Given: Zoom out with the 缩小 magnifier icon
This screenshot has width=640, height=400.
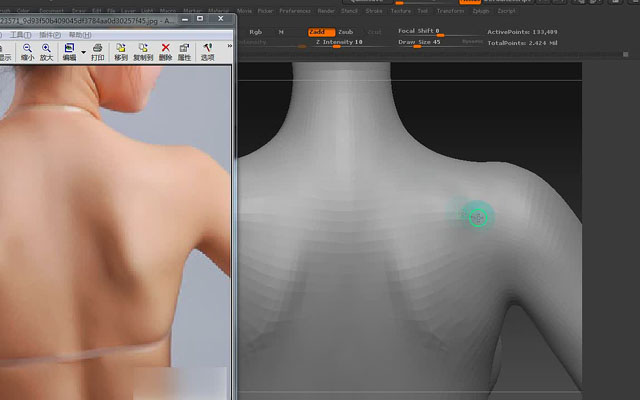Looking at the screenshot, I should [x=27, y=52].
